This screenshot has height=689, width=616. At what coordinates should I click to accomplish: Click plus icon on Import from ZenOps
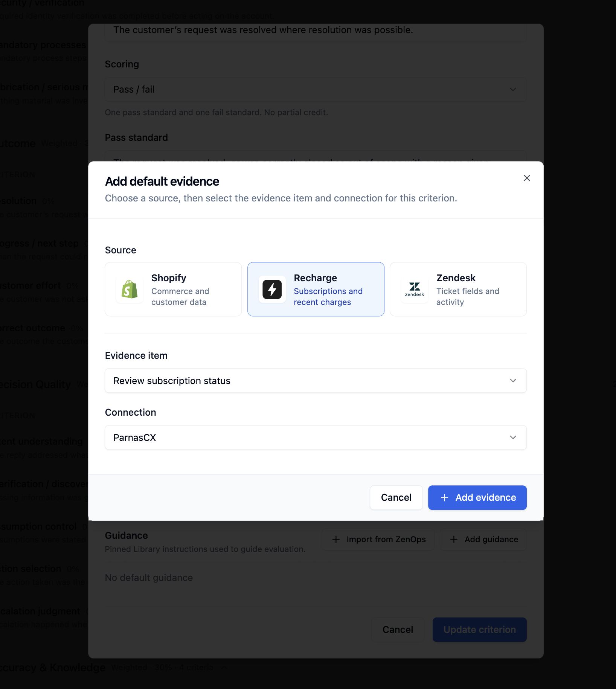pos(336,539)
